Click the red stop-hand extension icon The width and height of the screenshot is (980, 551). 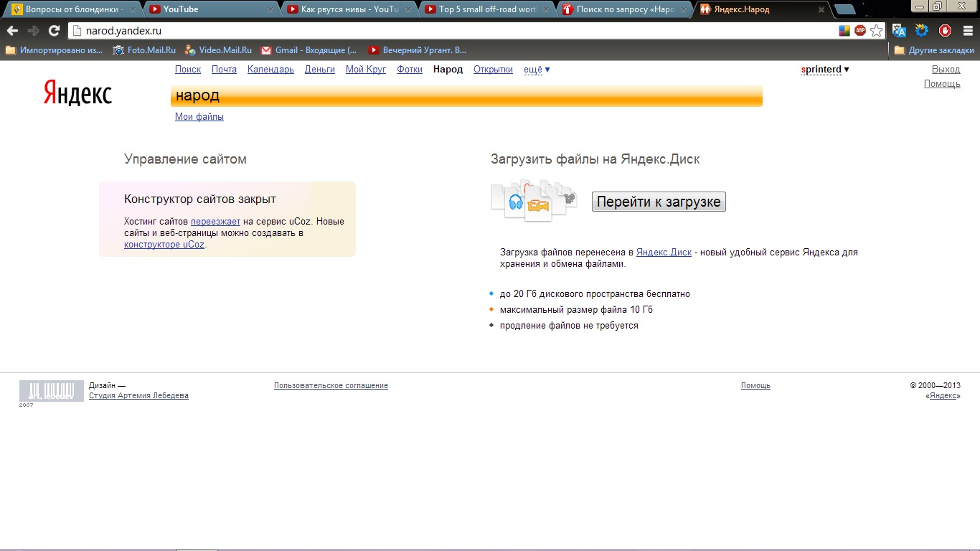click(x=945, y=31)
